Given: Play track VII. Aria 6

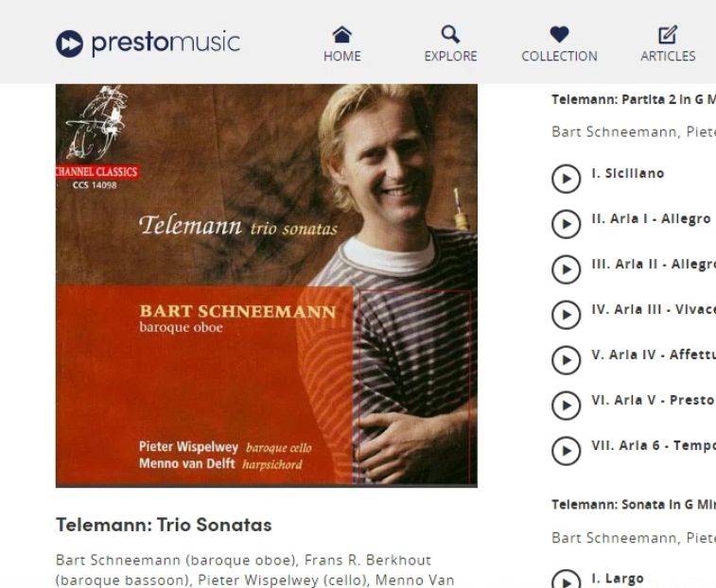Looking at the screenshot, I should click(x=567, y=451).
